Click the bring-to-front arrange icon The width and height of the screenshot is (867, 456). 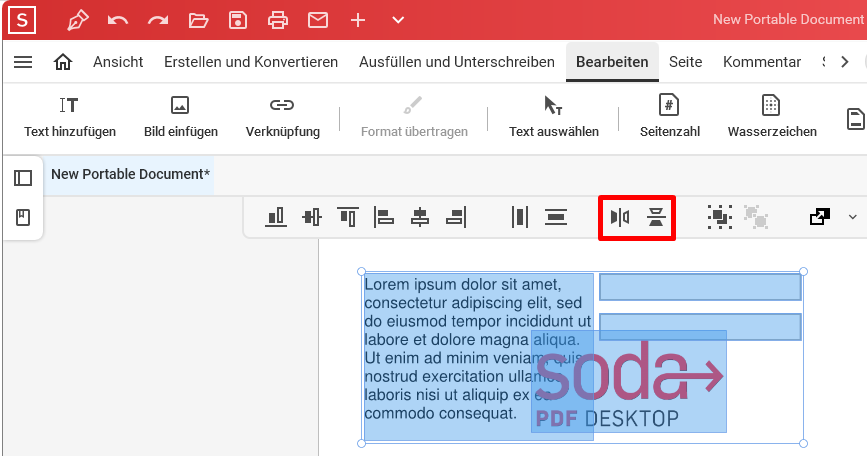coord(819,217)
